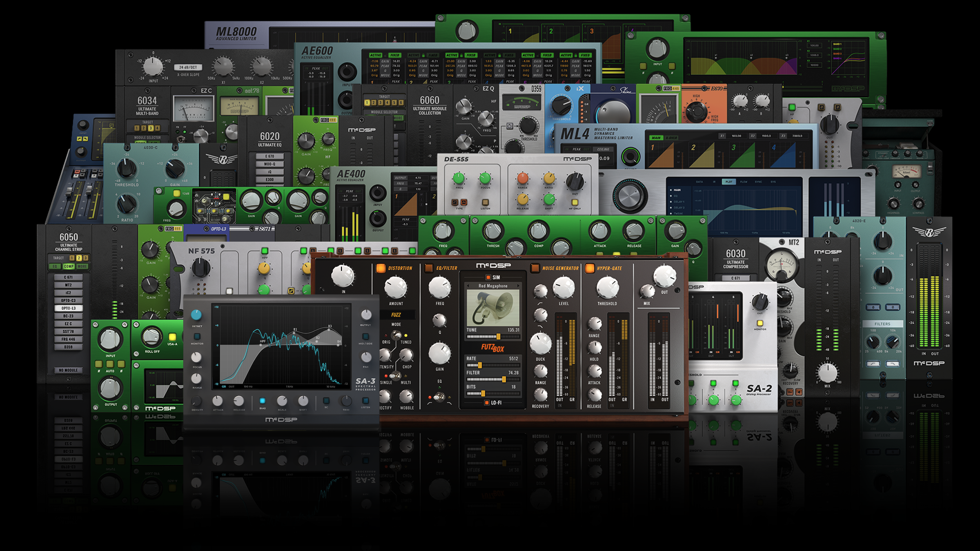The height and width of the screenshot is (551, 980).
Task: Toggle the FutzBox Distortion section on/off
Action: click(381, 268)
